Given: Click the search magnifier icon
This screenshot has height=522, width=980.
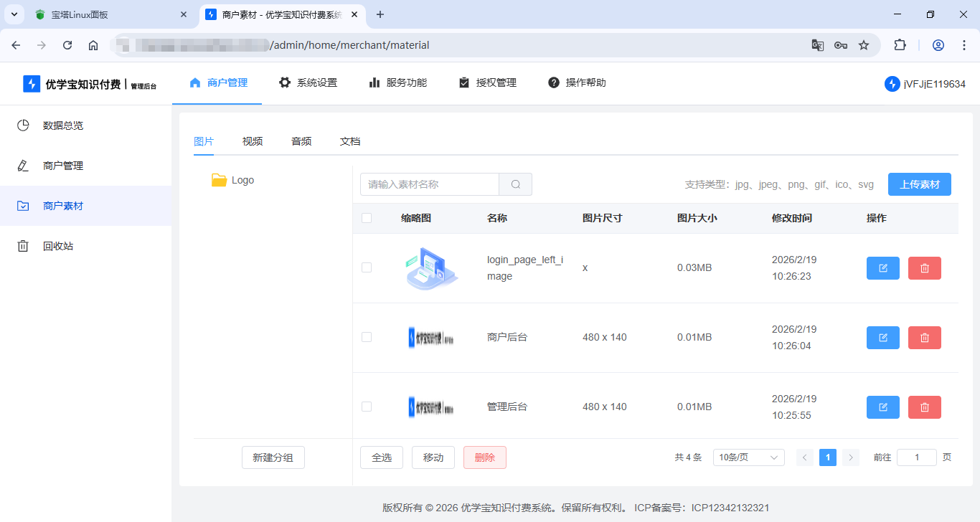Looking at the screenshot, I should coord(514,184).
